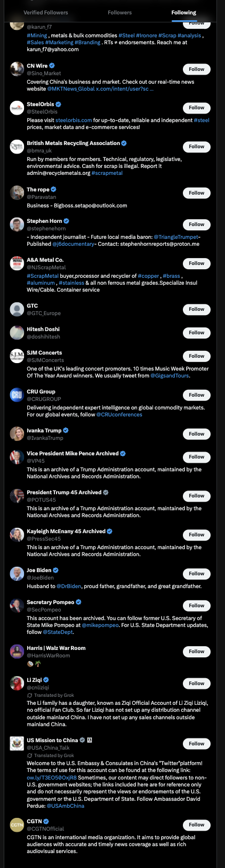This screenshot has width=225, height=868.
Task: Click the #scrapmetal hashtag link
Action: pyautogui.click(x=107, y=173)
